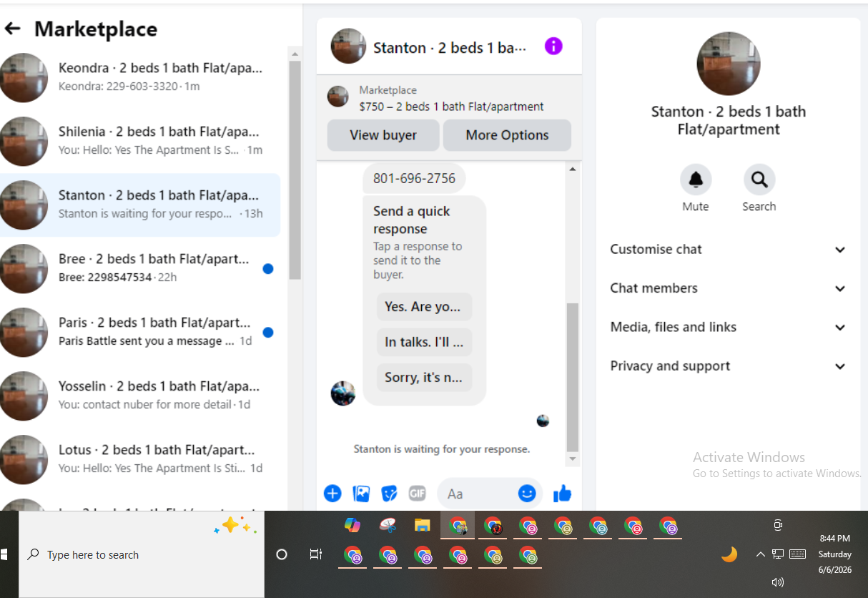
Task: Open conversation information with purple info icon
Action: coord(553,46)
